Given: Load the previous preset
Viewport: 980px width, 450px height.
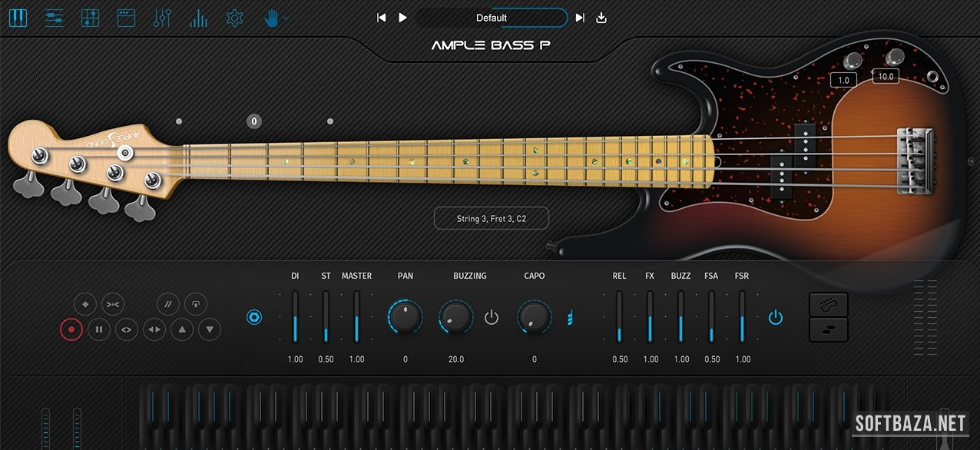Looking at the screenshot, I should 381,18.
